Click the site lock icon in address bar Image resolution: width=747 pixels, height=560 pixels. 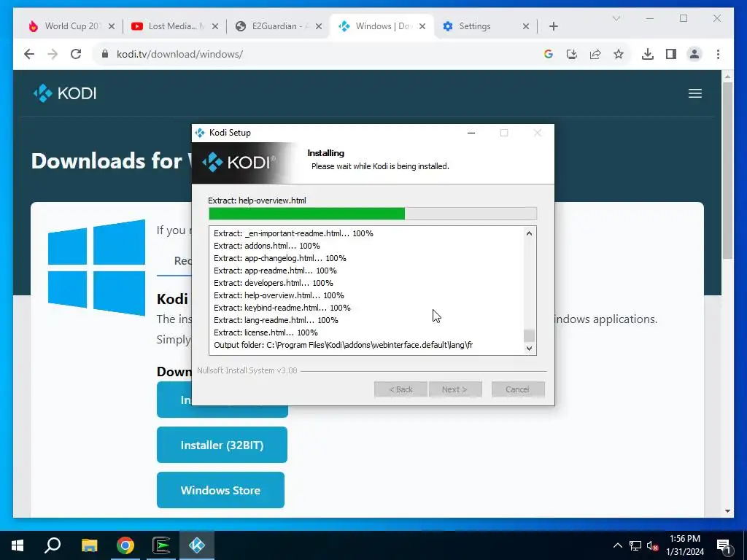pyautogui.click(x=105, y=54)
